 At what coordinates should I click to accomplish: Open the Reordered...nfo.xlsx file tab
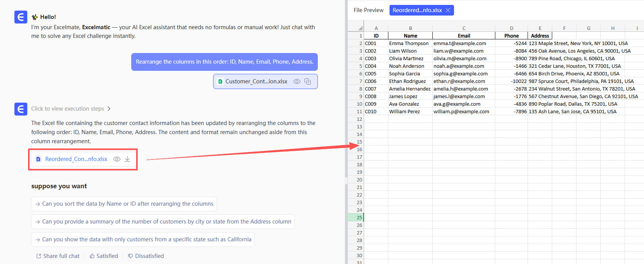tap(417, 10)
